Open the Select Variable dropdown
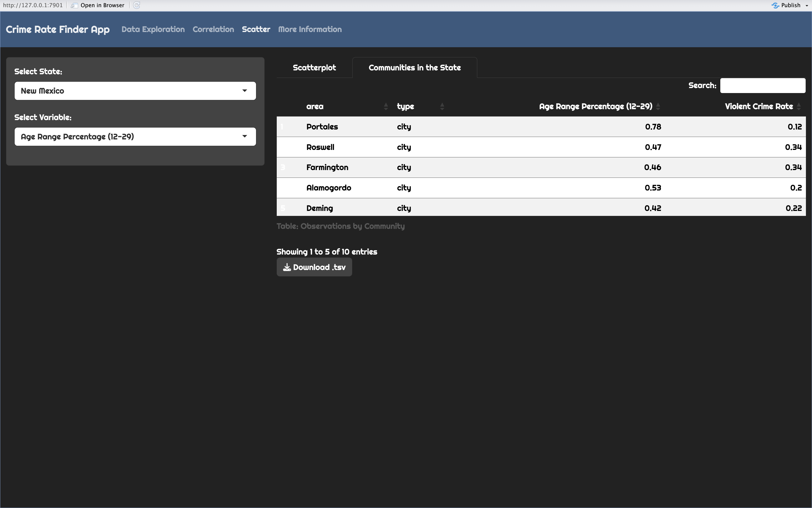 135,137
